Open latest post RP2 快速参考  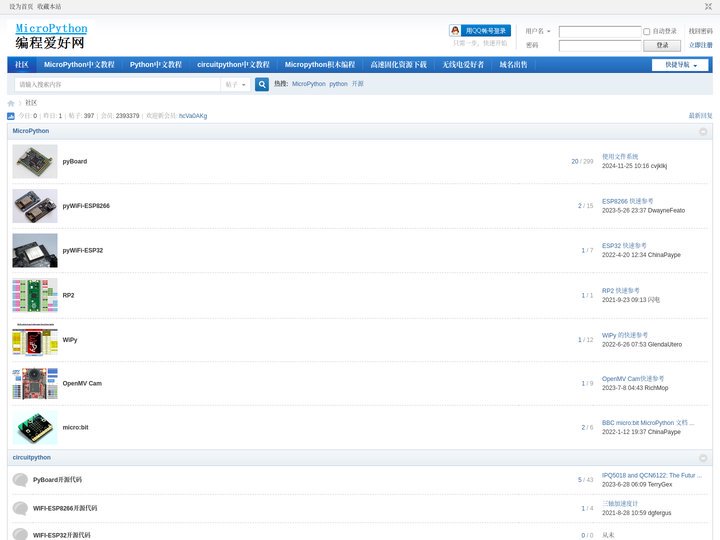[x=620, y=291]
